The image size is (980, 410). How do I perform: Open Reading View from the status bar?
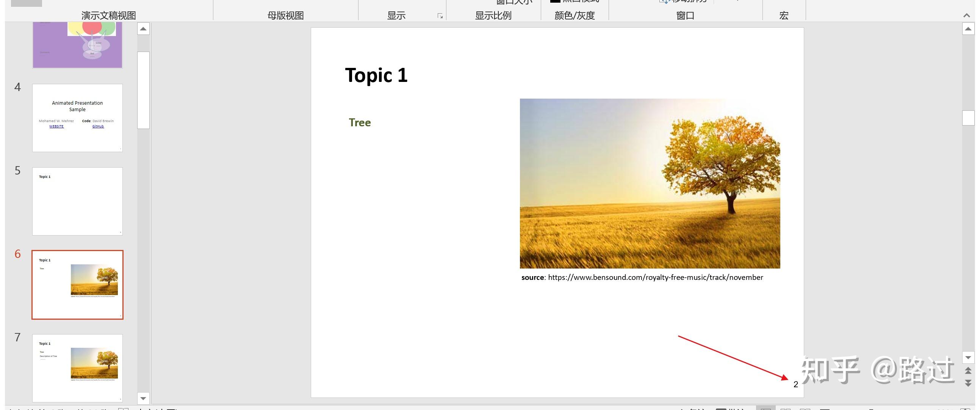click(x=805, y=408)
